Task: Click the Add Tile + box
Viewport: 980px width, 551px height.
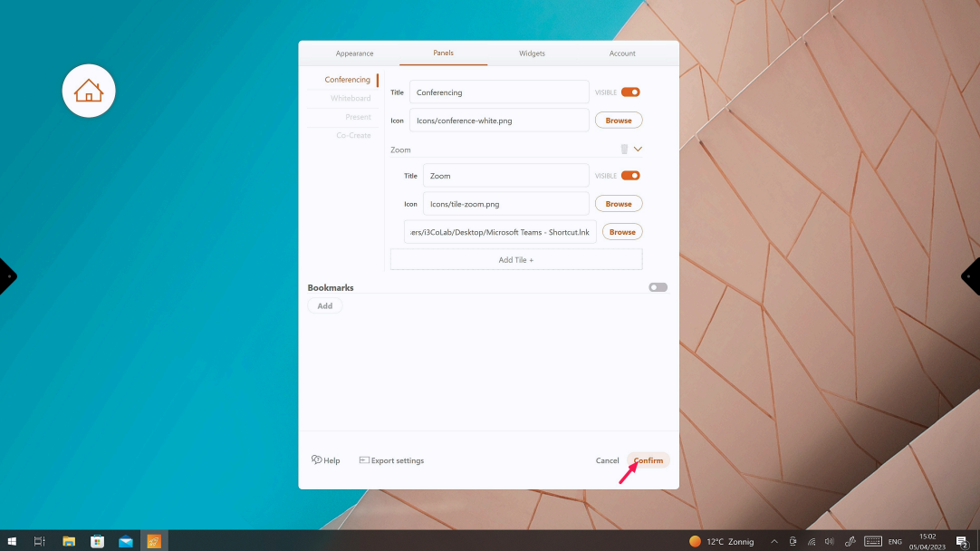Action: (516, 260)
